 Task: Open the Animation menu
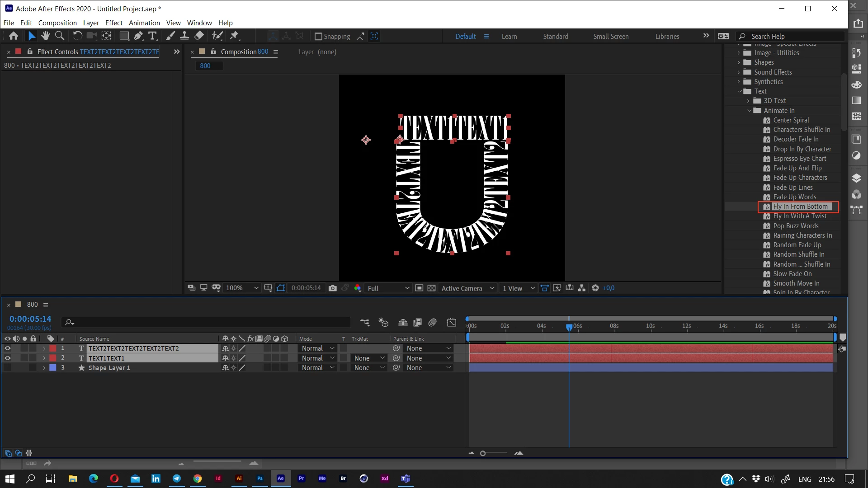pyautogui.click(x=144, y=23)
